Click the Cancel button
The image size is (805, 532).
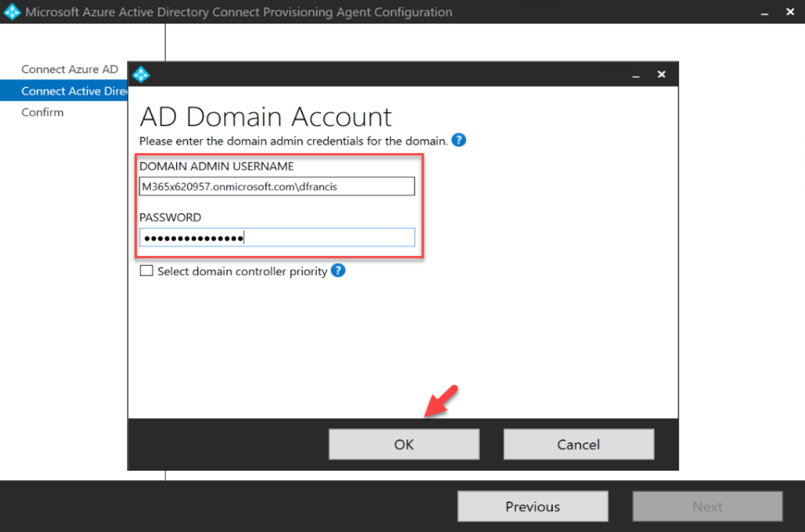pyautogui.click(x=579, y=444)
